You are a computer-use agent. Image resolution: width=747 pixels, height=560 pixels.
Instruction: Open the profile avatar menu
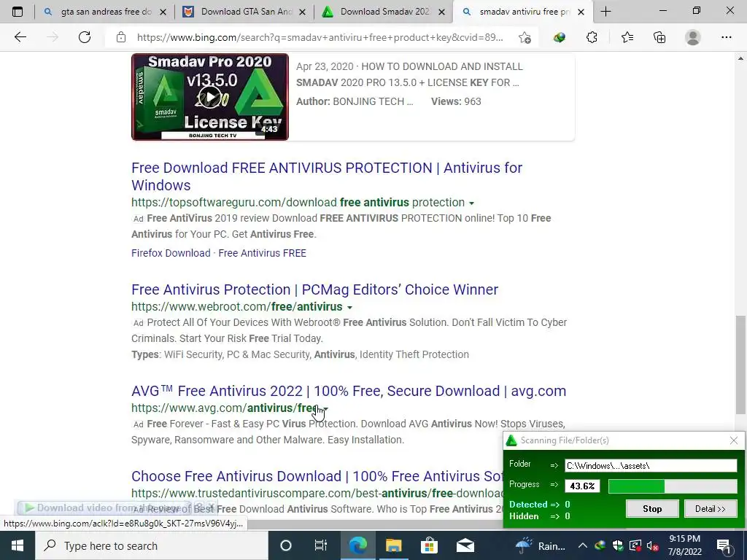click(693, 37)
